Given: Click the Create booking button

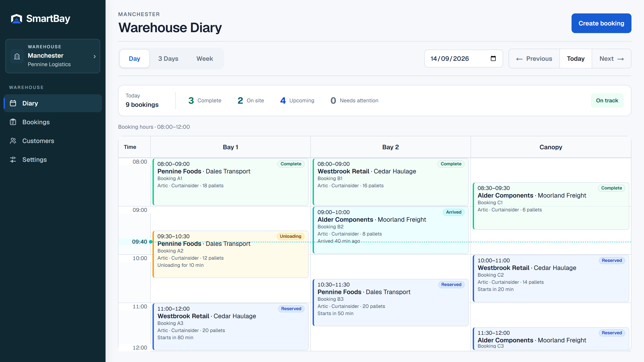Looking at the screenshot, I should (x=601, y=23).
